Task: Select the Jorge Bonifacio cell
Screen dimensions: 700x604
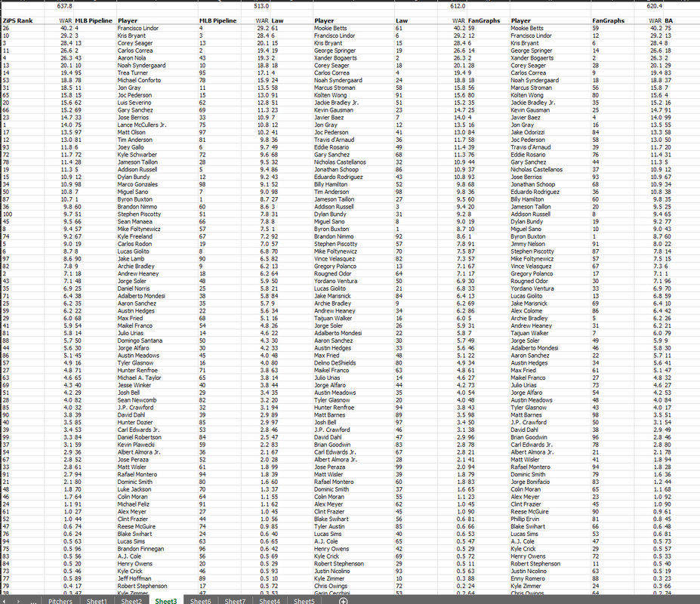Action: 550,482
